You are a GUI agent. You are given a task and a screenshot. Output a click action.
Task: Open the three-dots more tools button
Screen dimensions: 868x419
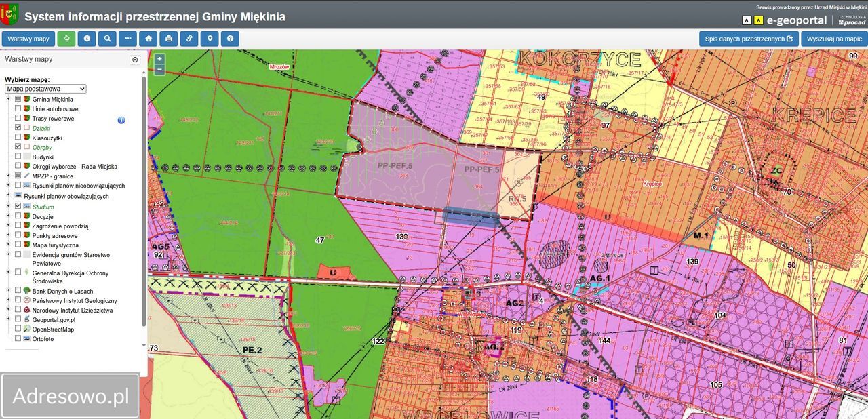(x=127, y=39)
